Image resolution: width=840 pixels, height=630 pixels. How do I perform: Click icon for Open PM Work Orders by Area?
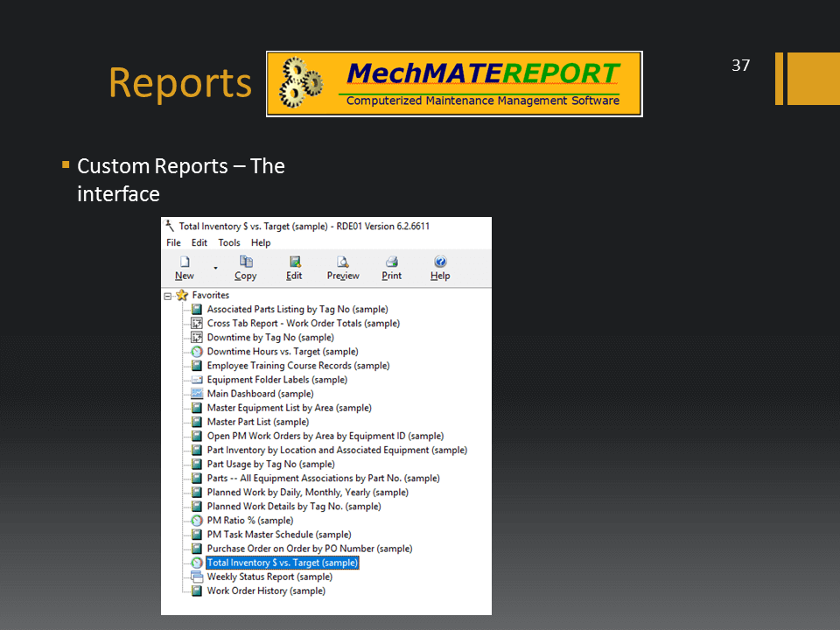(197, 436)
